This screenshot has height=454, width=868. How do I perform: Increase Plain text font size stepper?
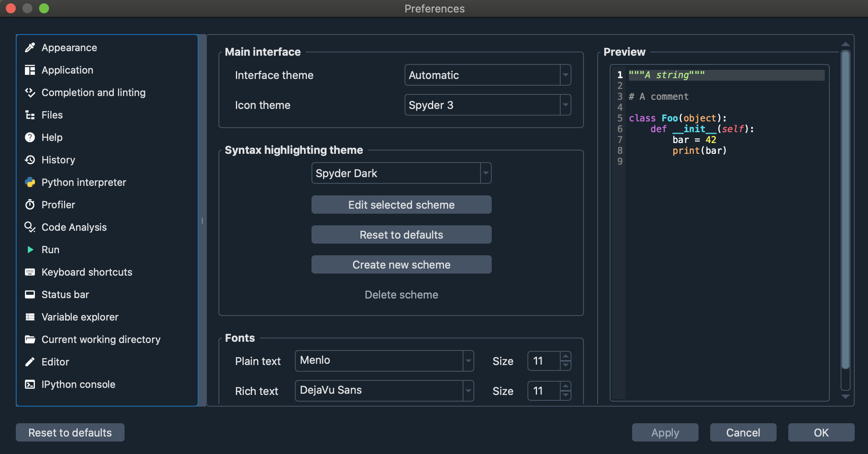point(565,357)
